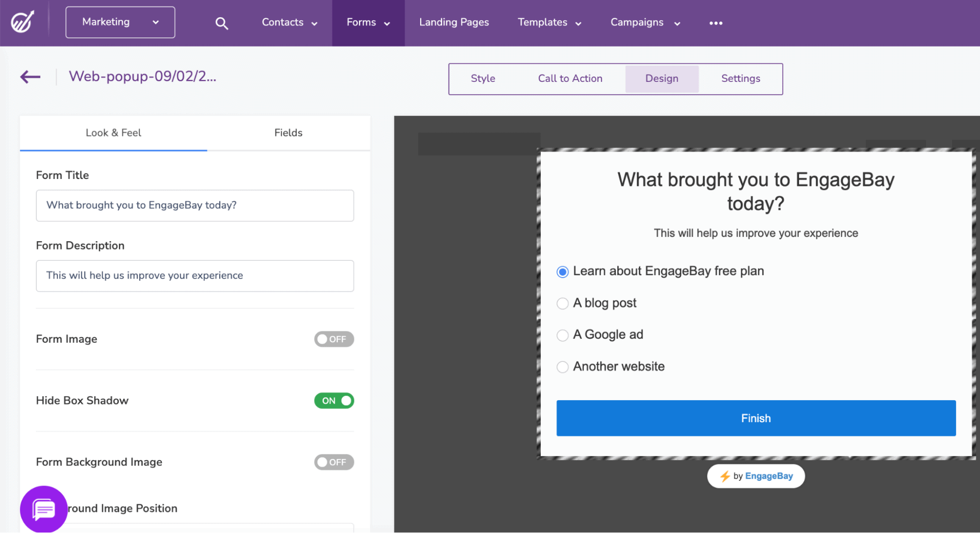This screenshot has height=533, width=980.
Task: Click the EngageBay logo icon
Action: click(x=23, y=22)
